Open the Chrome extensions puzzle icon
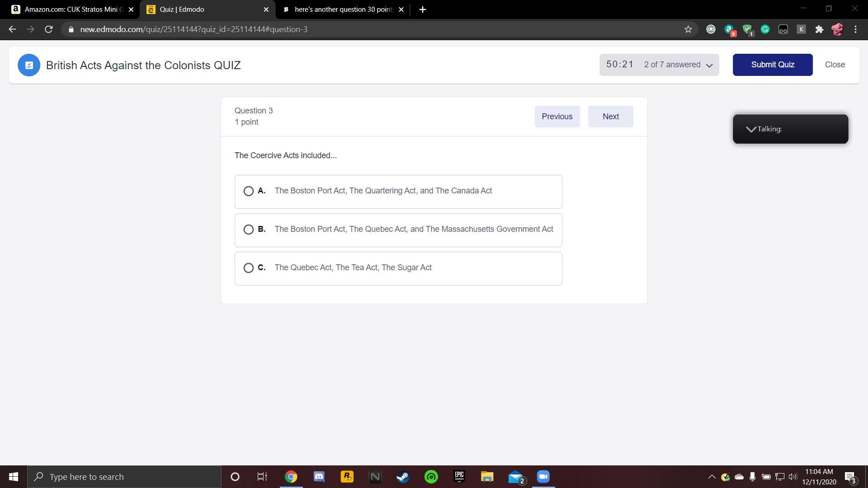This screenshot has height=488, width=868. tap(819, 29)
